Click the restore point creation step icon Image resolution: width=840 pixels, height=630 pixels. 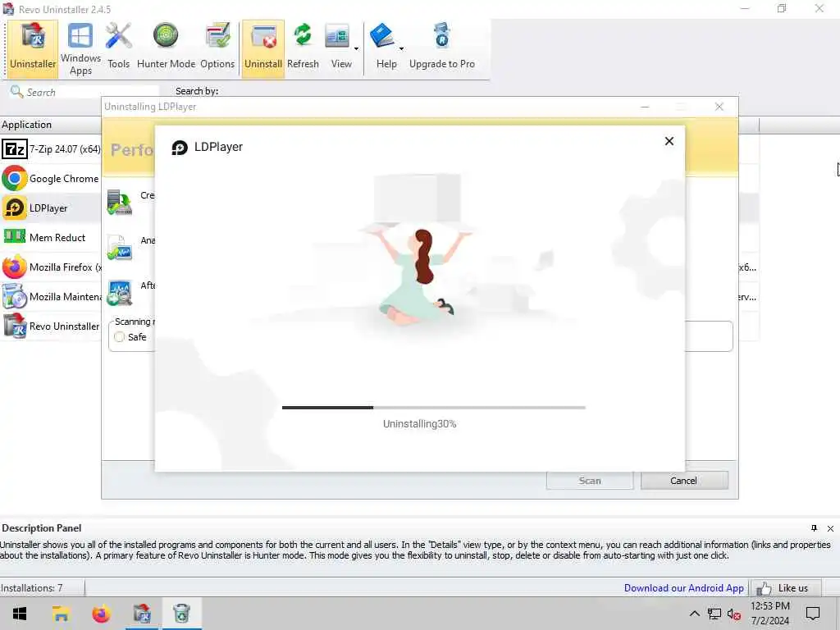[x=120, y=203]
